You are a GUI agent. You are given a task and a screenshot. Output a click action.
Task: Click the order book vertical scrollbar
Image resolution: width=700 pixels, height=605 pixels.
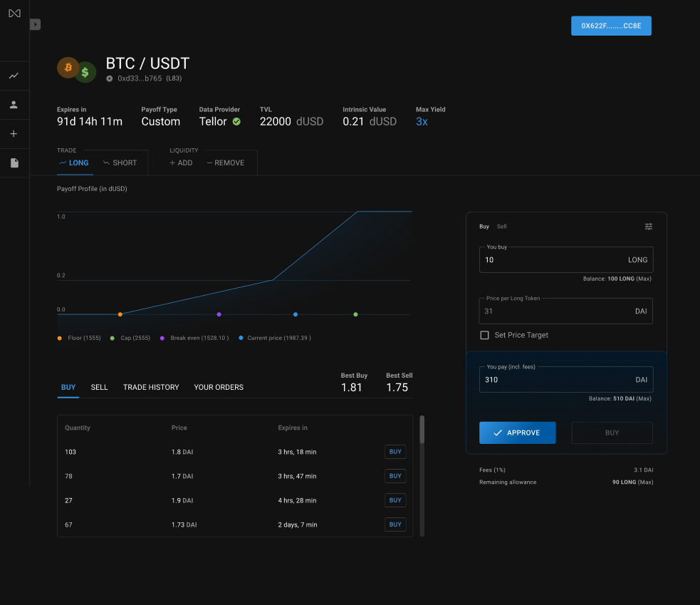click(422, 430)
